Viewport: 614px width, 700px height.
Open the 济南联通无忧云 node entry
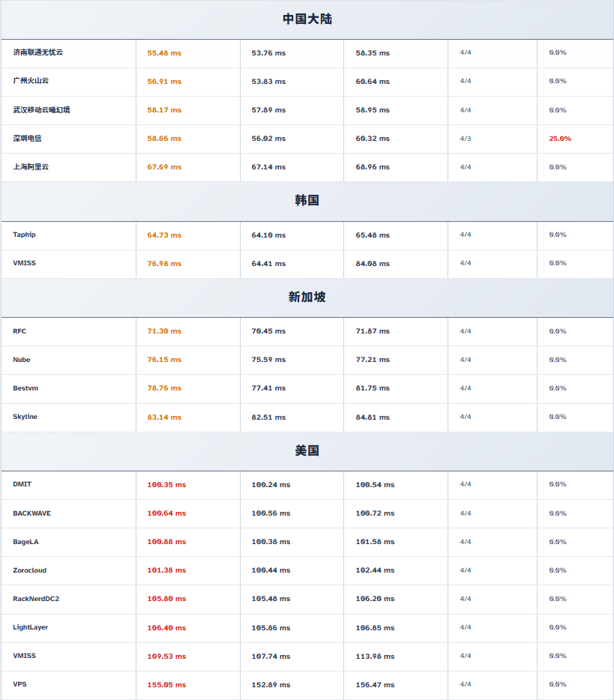coord(38,52)
